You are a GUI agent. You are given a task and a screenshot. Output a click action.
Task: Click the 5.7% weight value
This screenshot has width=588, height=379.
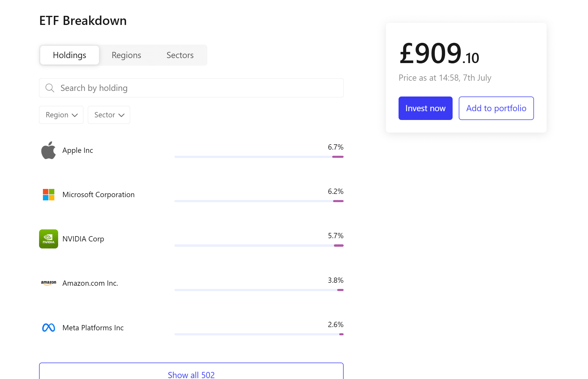coord(335,236)
